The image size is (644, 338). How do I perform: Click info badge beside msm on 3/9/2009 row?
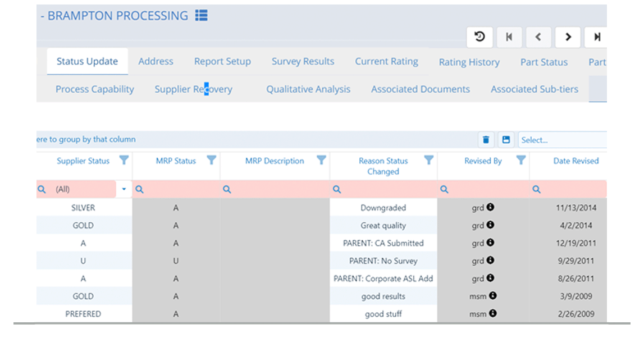pos(494,296)
